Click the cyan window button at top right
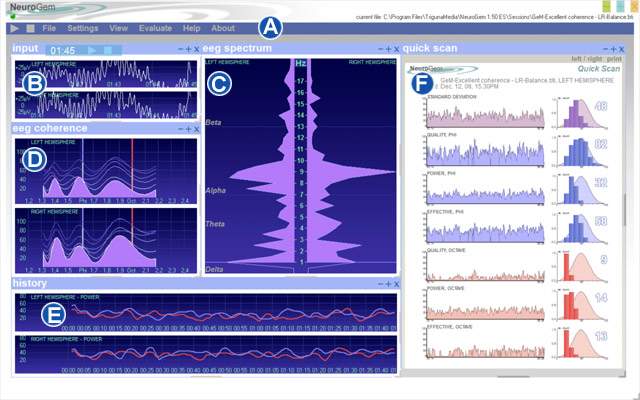This screenshot has width=640, height=400. [x=620, y=6]
